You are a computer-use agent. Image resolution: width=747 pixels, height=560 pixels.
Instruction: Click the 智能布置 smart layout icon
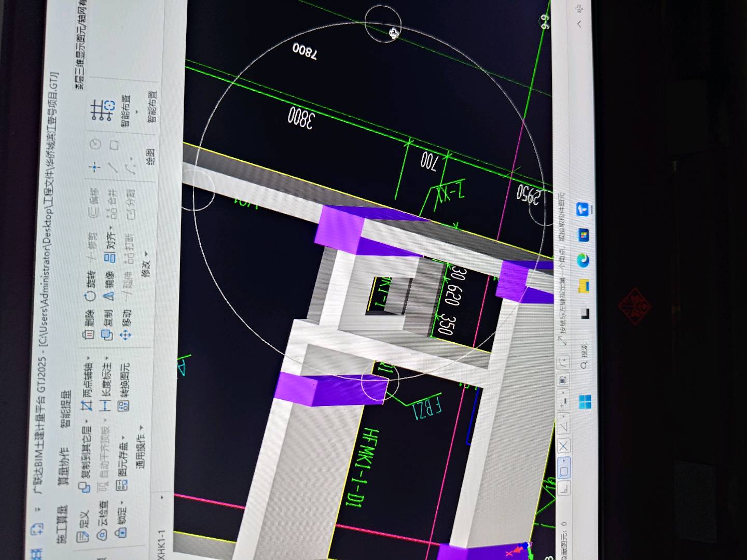click(x=102, y=110)
